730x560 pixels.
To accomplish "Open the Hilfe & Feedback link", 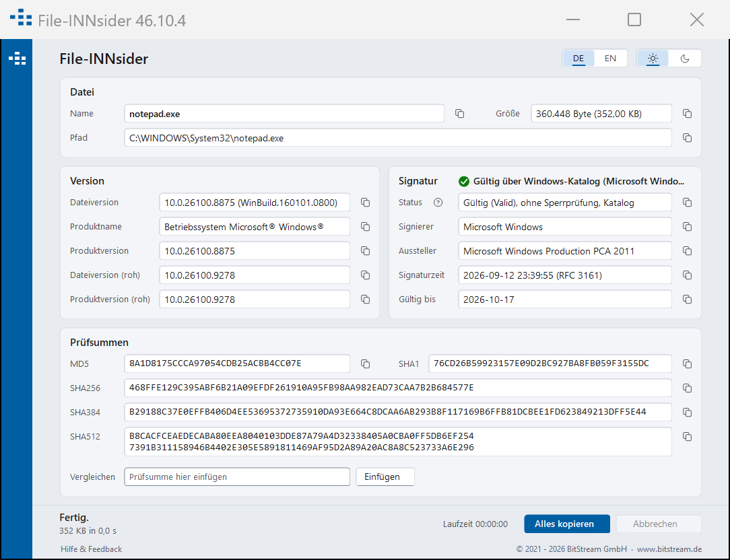I will click(92, 549).
